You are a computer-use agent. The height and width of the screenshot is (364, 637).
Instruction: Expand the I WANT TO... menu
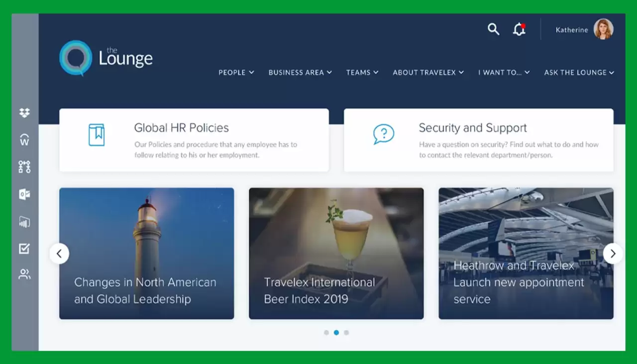[503, 72]
